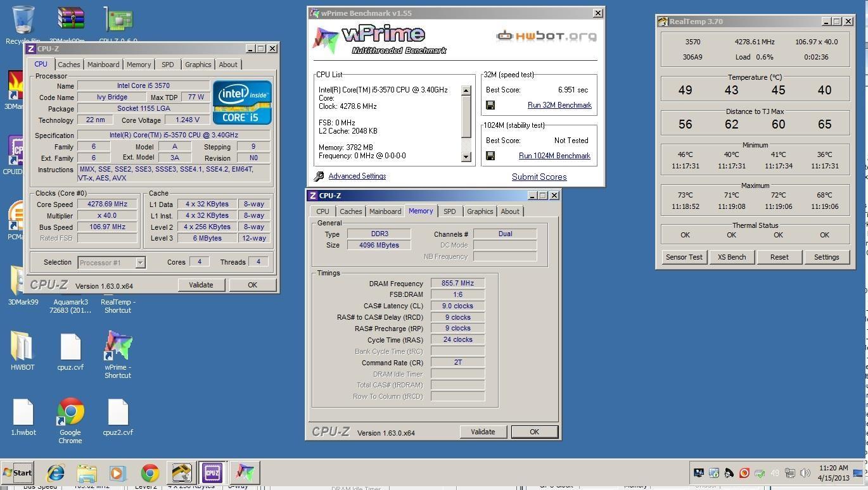Screen dimensions: 868x490
Task: Open Chrome from the taskbar
Action: tap(150, 473)
